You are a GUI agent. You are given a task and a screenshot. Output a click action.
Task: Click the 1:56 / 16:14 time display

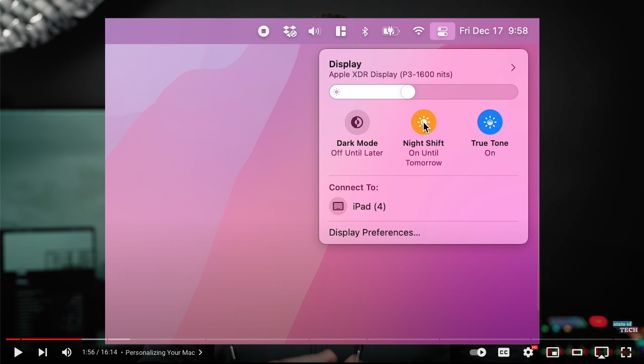pos(100,352)
